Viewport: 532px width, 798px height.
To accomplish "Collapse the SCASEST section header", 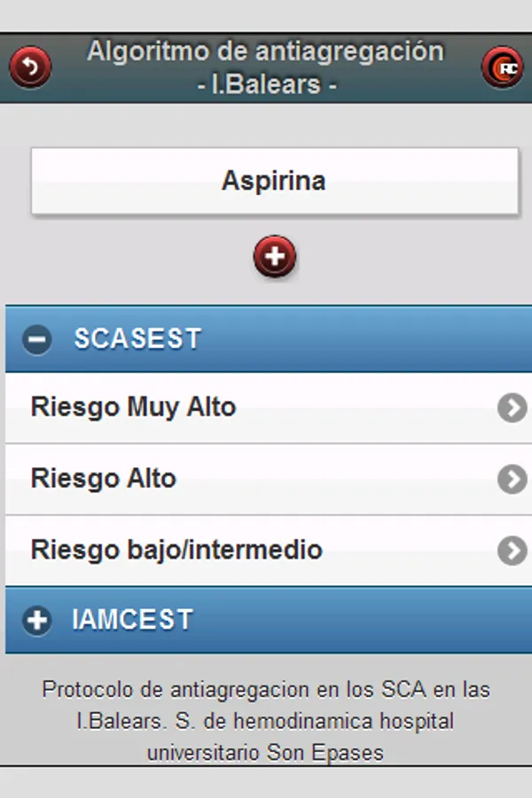I will [266, 340].
